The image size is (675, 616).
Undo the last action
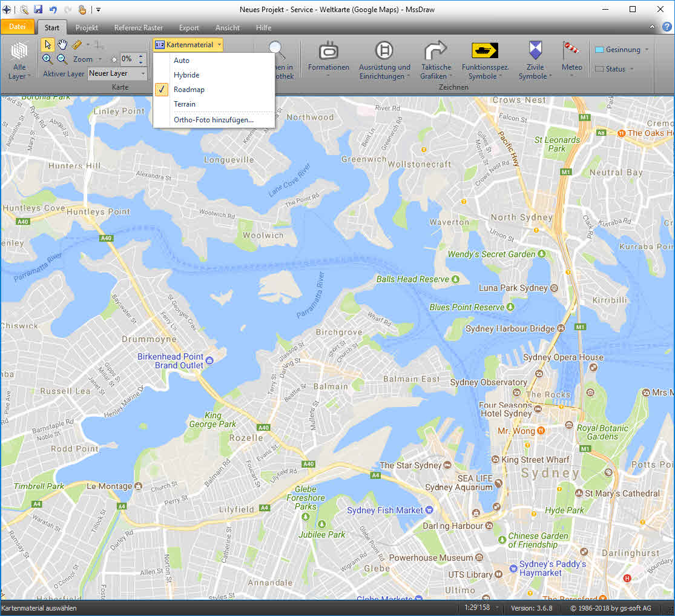tap(53, 10)
